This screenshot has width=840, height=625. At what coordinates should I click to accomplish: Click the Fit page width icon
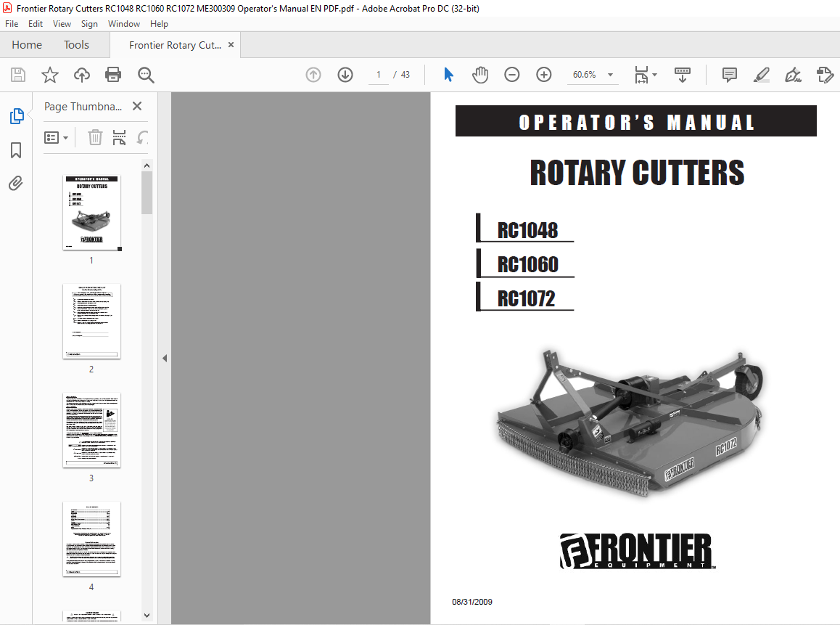pyautogui.click(x=641, y=75)
